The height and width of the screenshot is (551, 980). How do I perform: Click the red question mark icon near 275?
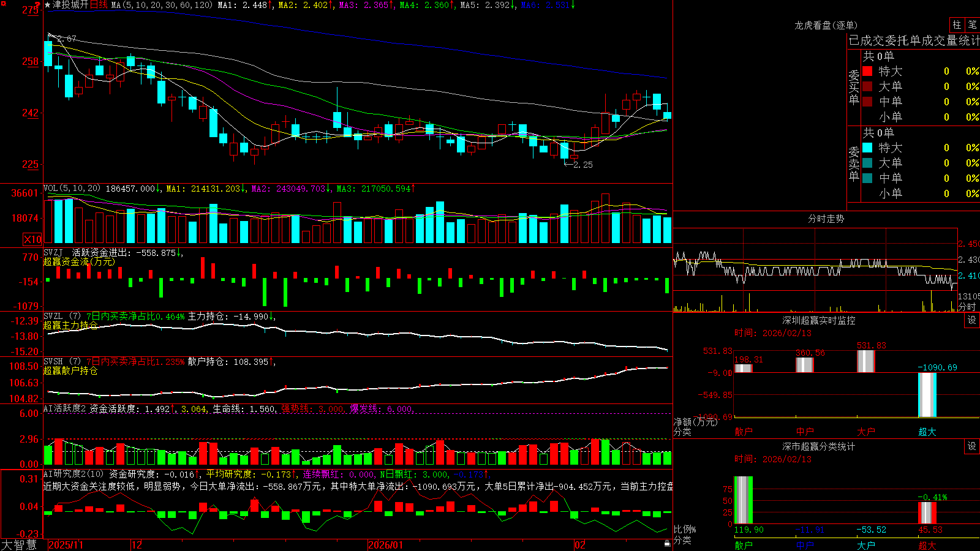pyautogui.click(x=37, y=6)
